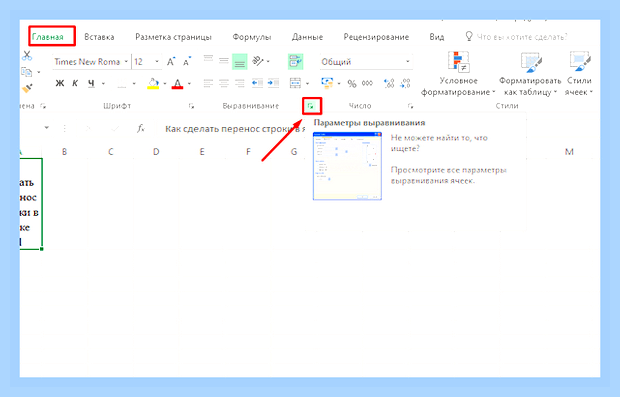Toggle bold Ж formatting
Screen dimensions: 620x397
coord(60,83)
